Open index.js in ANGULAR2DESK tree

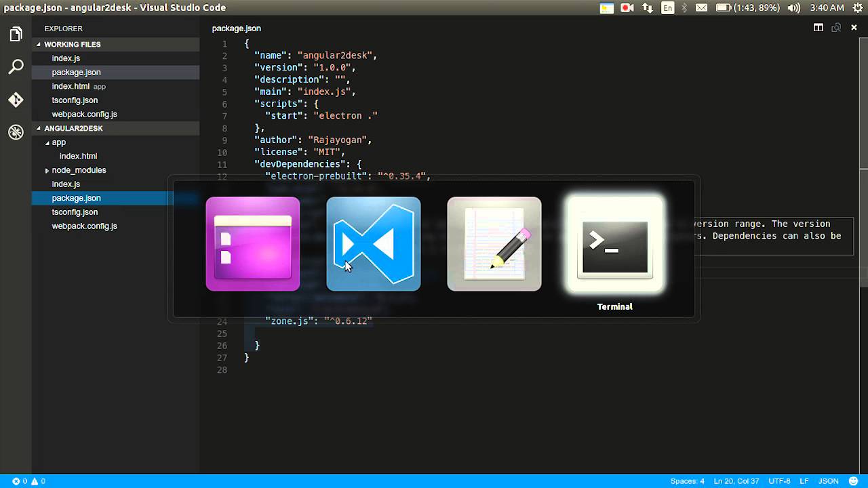66,184
